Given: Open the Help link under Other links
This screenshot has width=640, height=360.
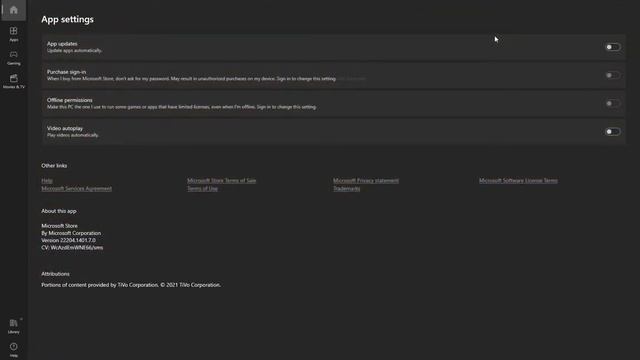Looking at the screenshot, I should (47, 180).
